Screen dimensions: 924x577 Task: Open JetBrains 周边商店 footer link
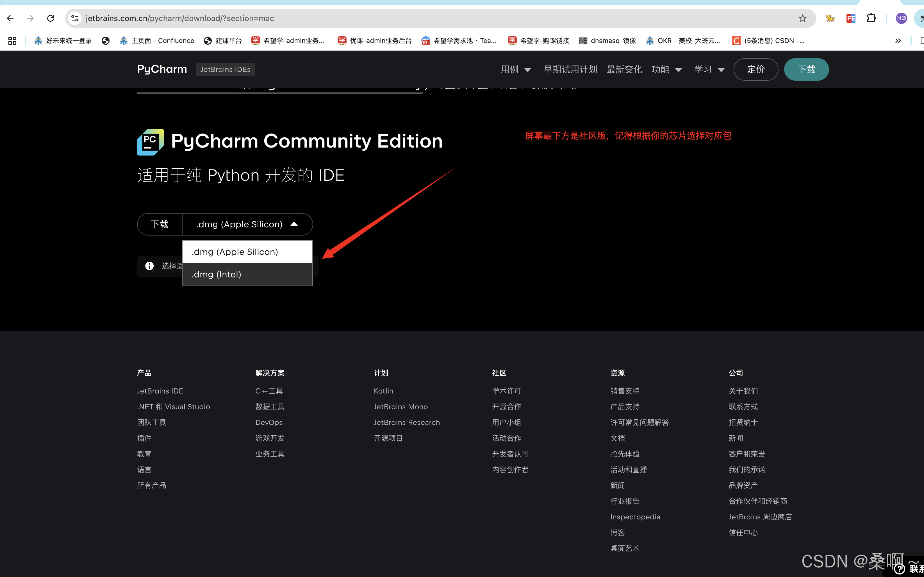760,517
